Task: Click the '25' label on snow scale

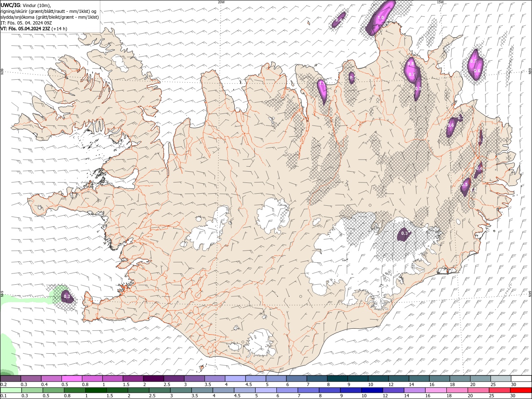Action: 493,384
